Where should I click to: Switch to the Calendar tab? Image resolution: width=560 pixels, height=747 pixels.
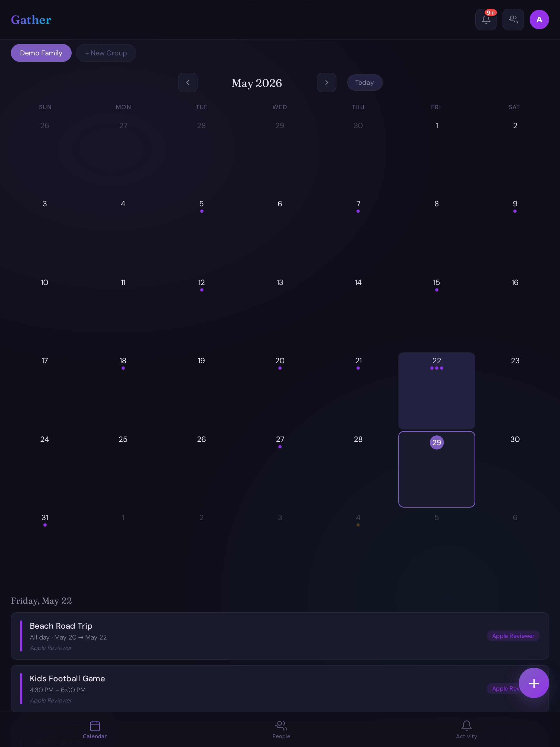94,730
